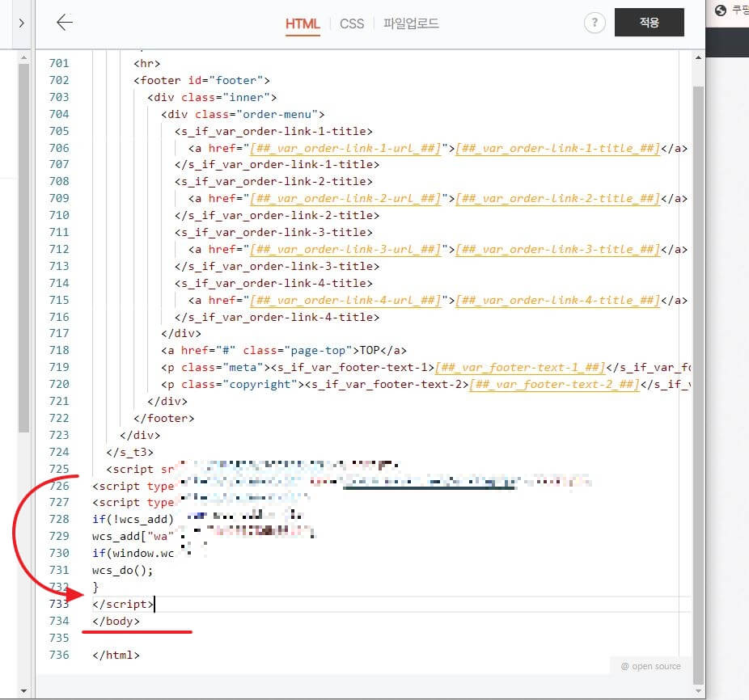This screenshot has height=700, width=749.
Task: Click the closing s_if_var_order-link-3-title tag
Action: [277, 267]
